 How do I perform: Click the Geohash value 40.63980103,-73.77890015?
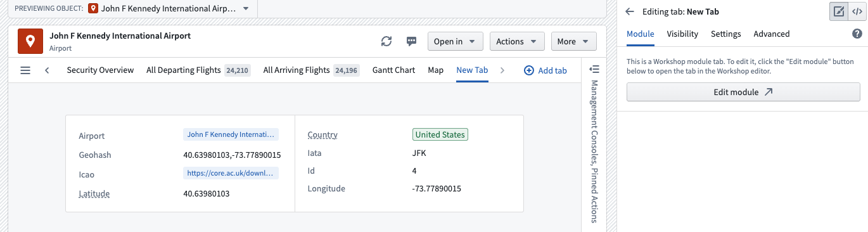[232, 155]
